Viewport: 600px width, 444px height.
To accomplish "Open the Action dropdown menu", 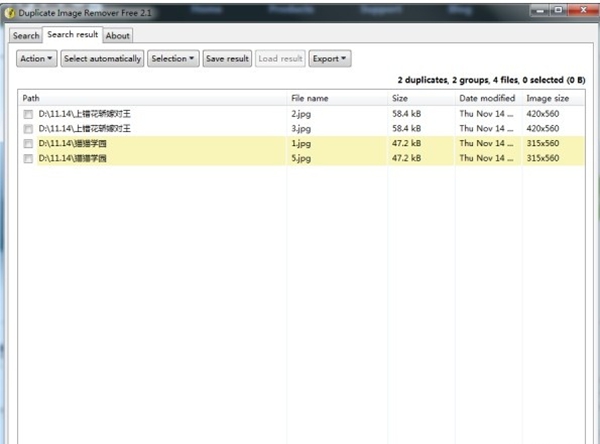I will coord(37,59).
